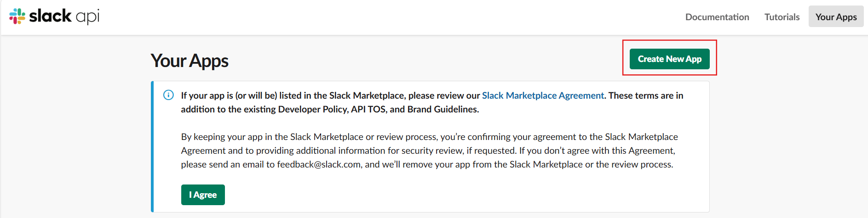Open the Slack Marketplace Agreement link
Image resolution: width=868 pixels, height=218 pixels.
pyautogui.click(x=543, y=95)
